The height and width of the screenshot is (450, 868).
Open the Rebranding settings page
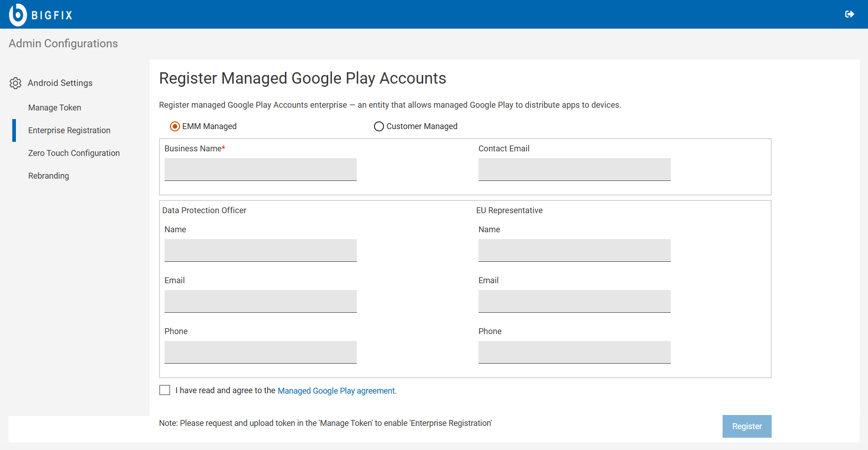click(49, 176)
